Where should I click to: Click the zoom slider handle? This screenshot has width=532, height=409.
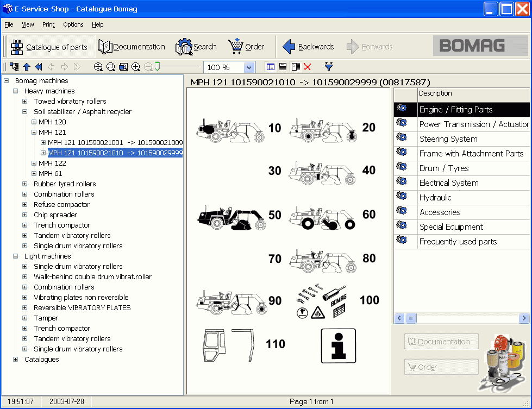(x=158, y=66)
